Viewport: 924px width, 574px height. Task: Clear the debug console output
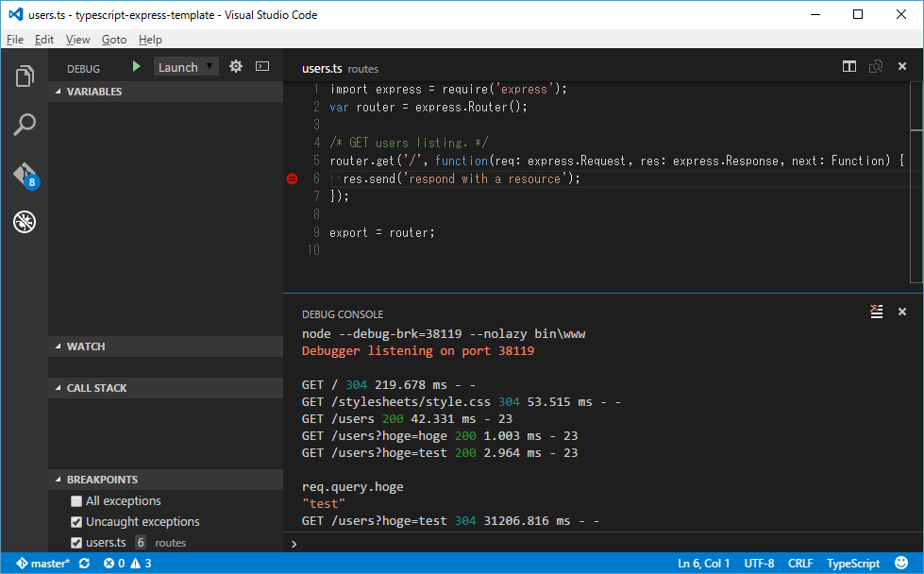tap(877, 312)
